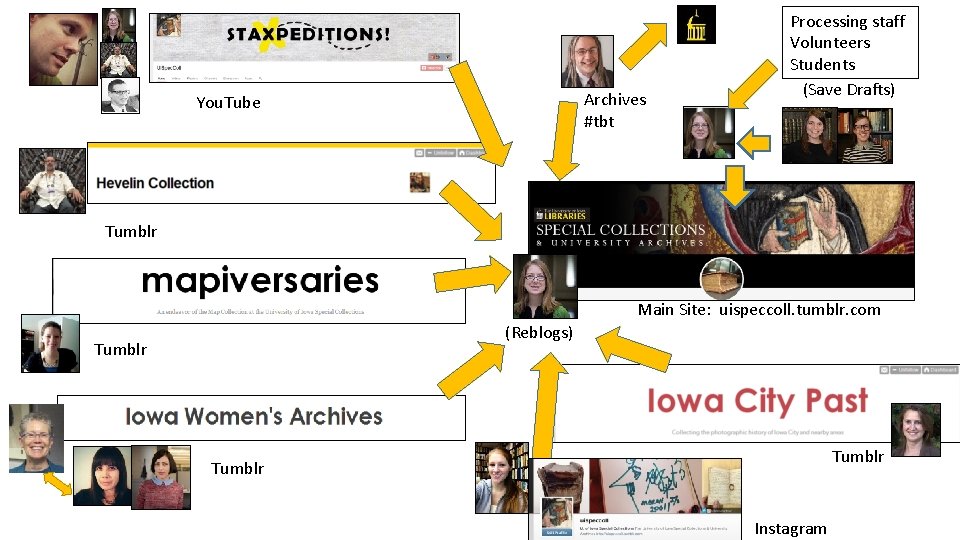The image size is (960, 540).
Task: Click the small avatar in Hevelin Collection banner
Action: pos(419,182)
